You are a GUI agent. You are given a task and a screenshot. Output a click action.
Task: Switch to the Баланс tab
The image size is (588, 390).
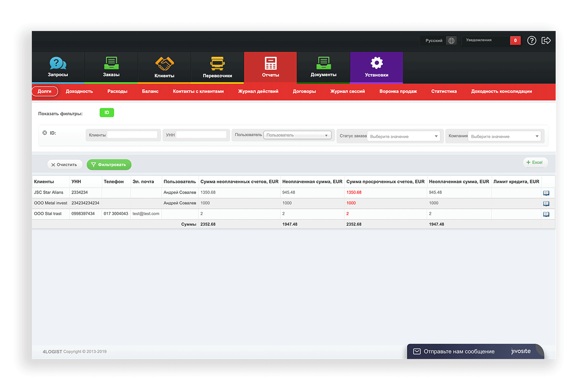pyautogui.click(x=150, y=91)
